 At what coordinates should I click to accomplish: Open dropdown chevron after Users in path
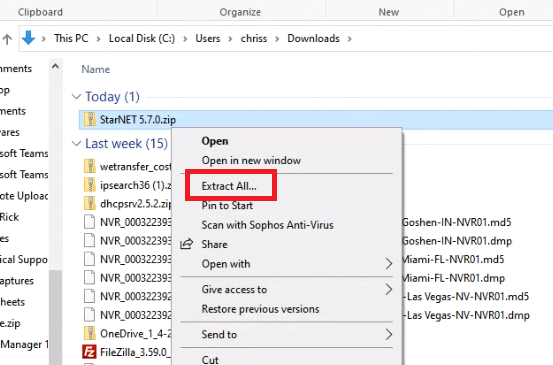[230, 38]
